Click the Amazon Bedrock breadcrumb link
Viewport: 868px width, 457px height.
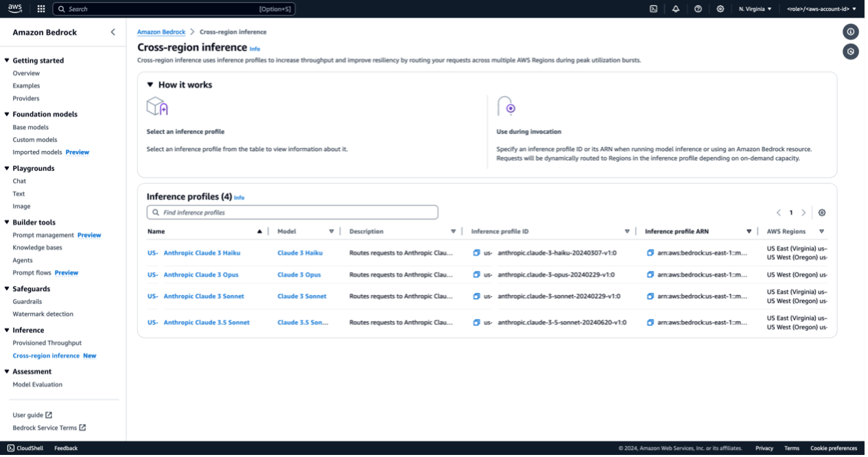pyautogui.click(x=161, y=32)
